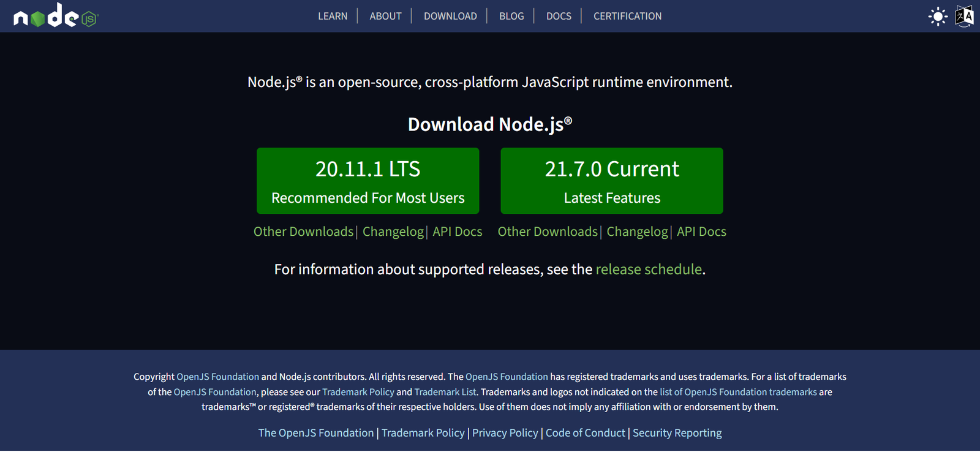Click the 'Download Node.js®' heading
Viewport: 980px width, 452px height.
click(490, 124)
